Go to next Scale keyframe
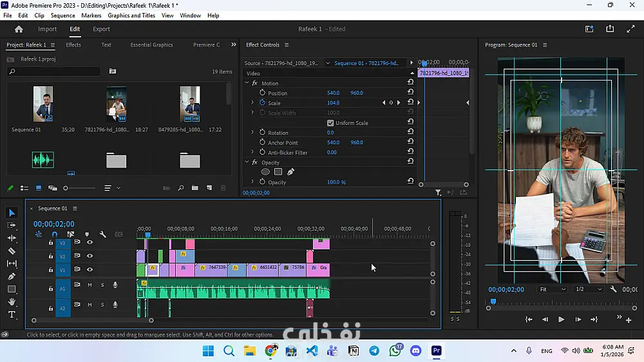 click(399, 102)
